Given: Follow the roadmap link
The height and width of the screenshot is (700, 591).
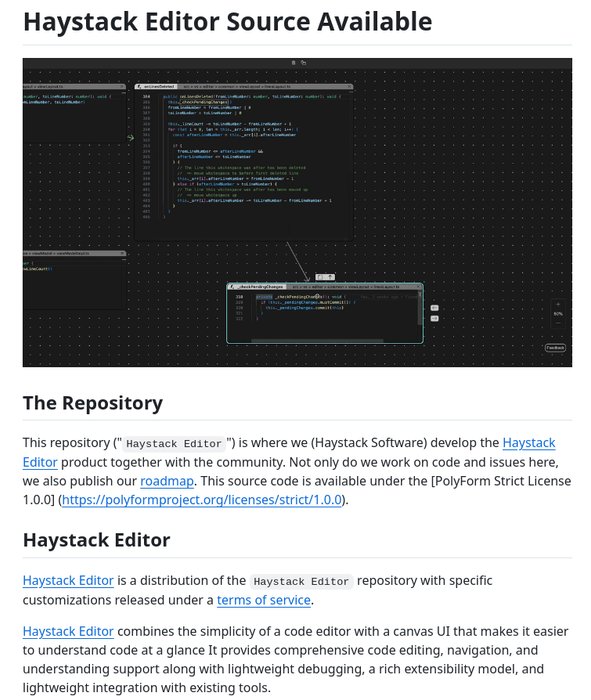Looking at the screenshot, I should (167, 481).
